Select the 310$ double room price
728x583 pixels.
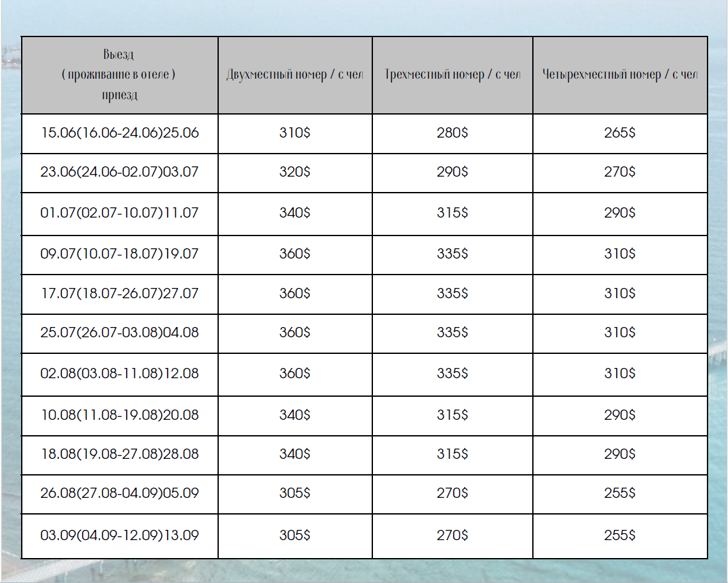coord(294,133)
